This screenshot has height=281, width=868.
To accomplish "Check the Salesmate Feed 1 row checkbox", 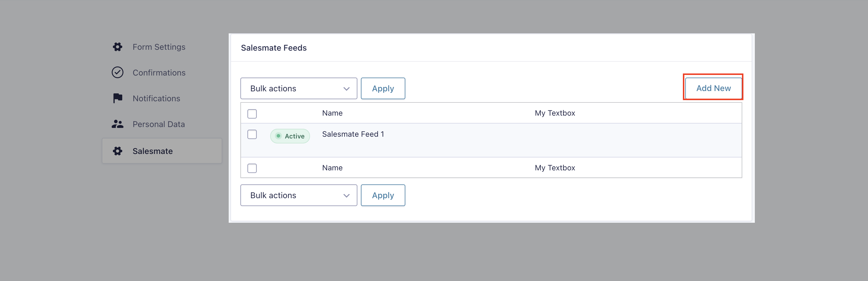I will coord(252,134).
